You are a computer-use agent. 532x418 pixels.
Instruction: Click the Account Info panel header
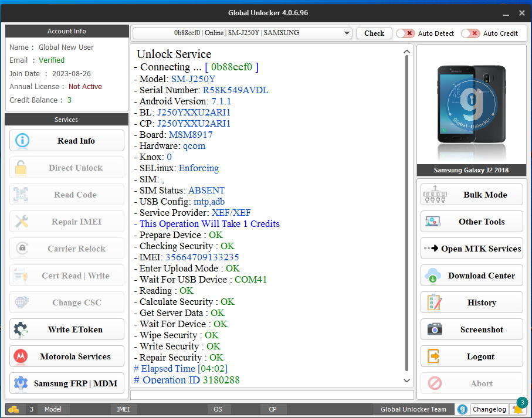66,31
